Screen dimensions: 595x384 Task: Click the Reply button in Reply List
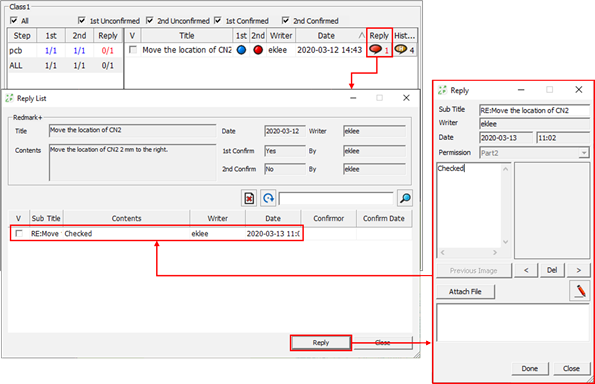(321, 342)
